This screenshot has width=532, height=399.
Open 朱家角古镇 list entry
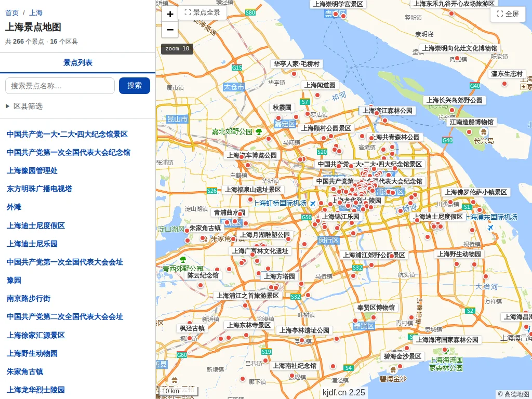[25, 371]
